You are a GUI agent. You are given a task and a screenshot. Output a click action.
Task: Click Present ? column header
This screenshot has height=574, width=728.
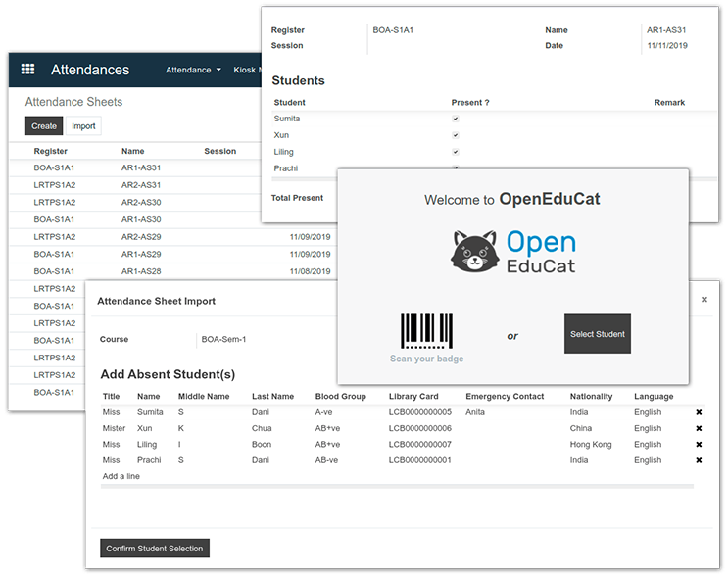470,103
